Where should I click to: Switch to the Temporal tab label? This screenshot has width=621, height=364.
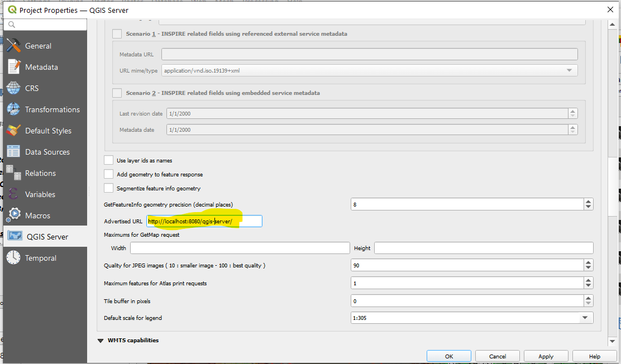click(41, 258)
